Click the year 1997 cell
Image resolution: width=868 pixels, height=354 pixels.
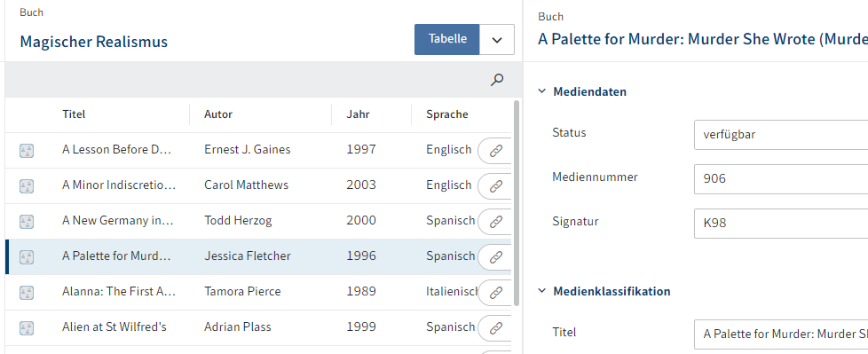[361, 150]
